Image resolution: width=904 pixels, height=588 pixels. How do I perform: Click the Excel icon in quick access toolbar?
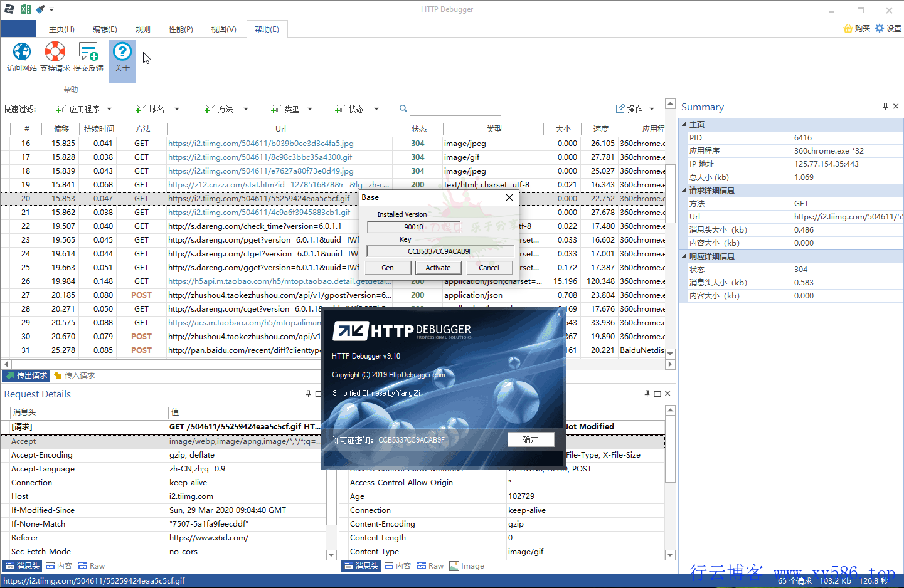(x=26, y=9)
